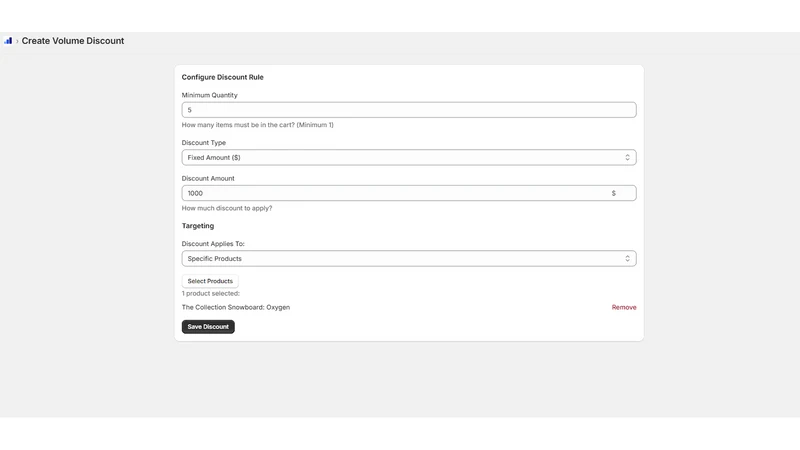The image size is (800, 450).
Task: Click the Targeting section heading
Action: tap(198, 226)
